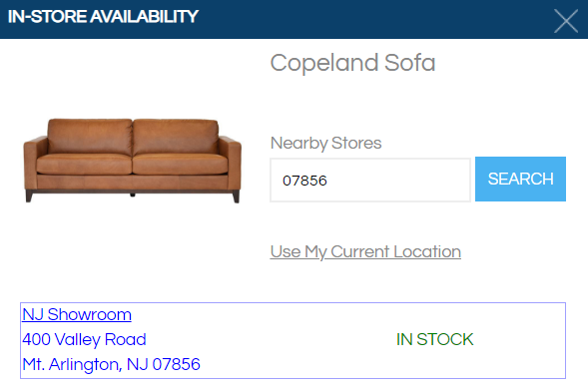
Task: Select Use My Current Location link
Action: (365, 252)
